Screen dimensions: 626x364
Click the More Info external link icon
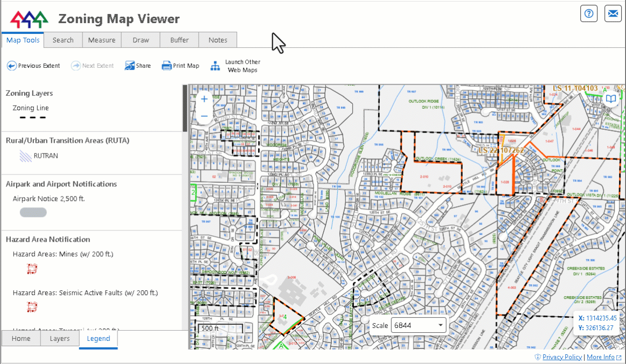click(619, 357)
